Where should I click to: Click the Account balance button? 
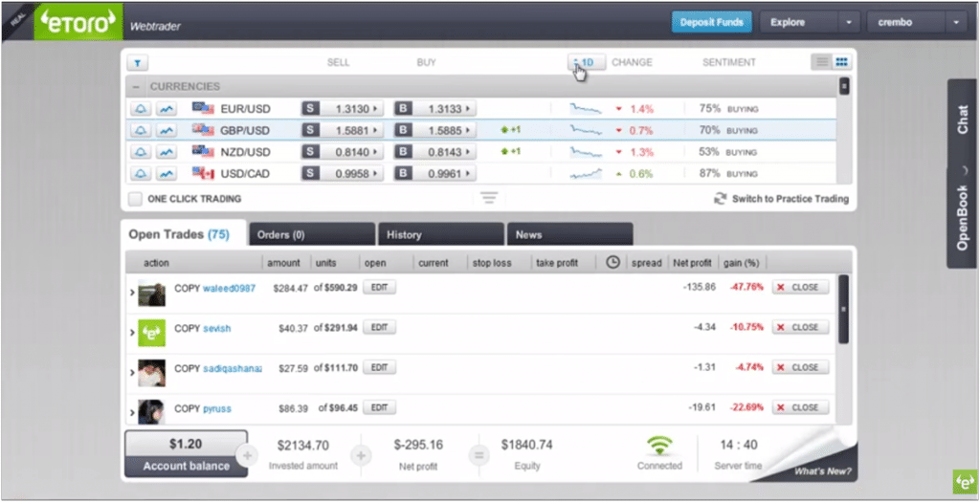[186, 454]
